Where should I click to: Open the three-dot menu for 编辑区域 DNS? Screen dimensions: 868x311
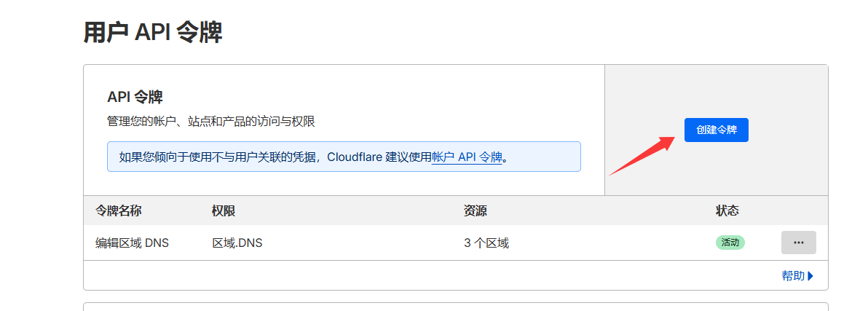pos(798,243)
